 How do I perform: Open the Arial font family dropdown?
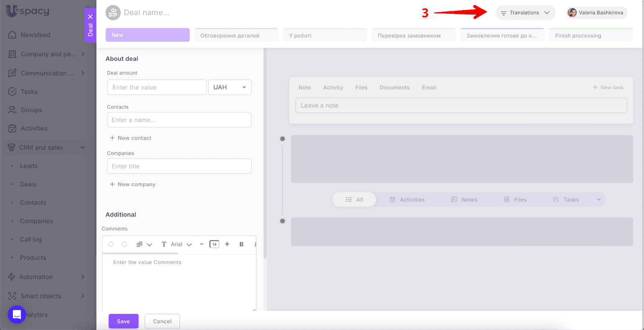(181, 244)
